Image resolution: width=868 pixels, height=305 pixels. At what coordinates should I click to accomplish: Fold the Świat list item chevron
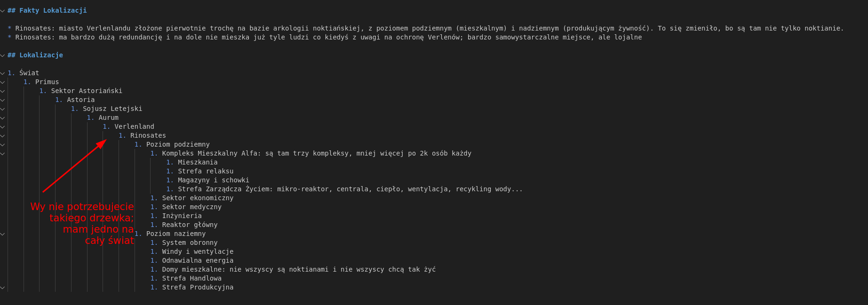(3, 73)
